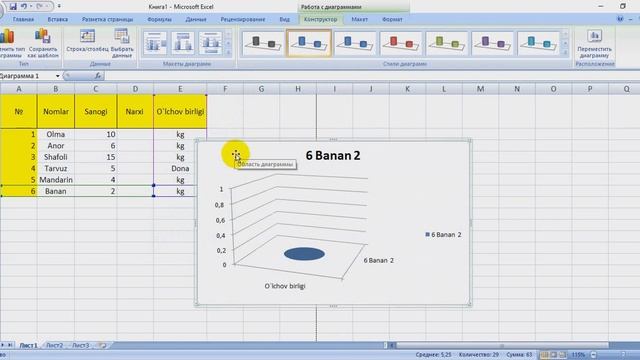This screenshot has width=640, height=360.
Task: Select the 'Nomlar' header cell
Action: (56, 111)
